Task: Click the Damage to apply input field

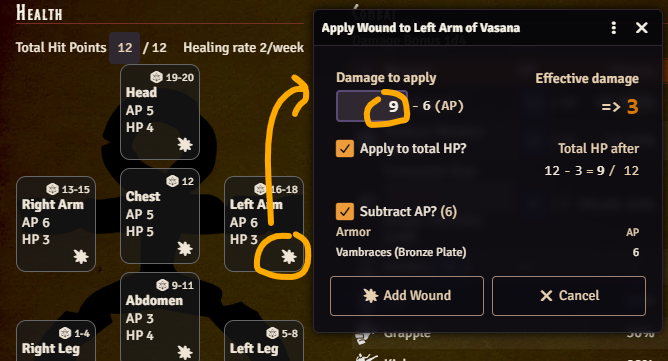Action: pos(372,106)
